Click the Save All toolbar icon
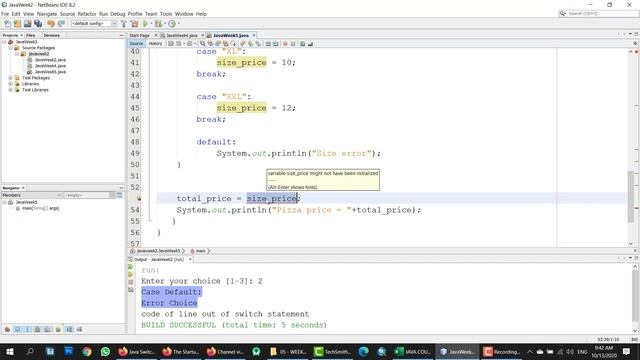640x360 pixels. 38,24
